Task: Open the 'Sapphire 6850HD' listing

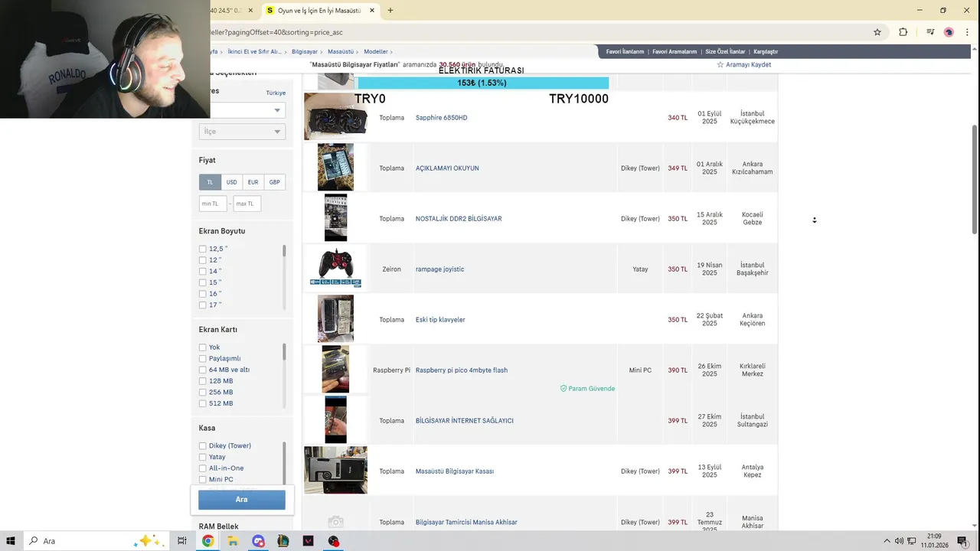Action: point(441,118)
